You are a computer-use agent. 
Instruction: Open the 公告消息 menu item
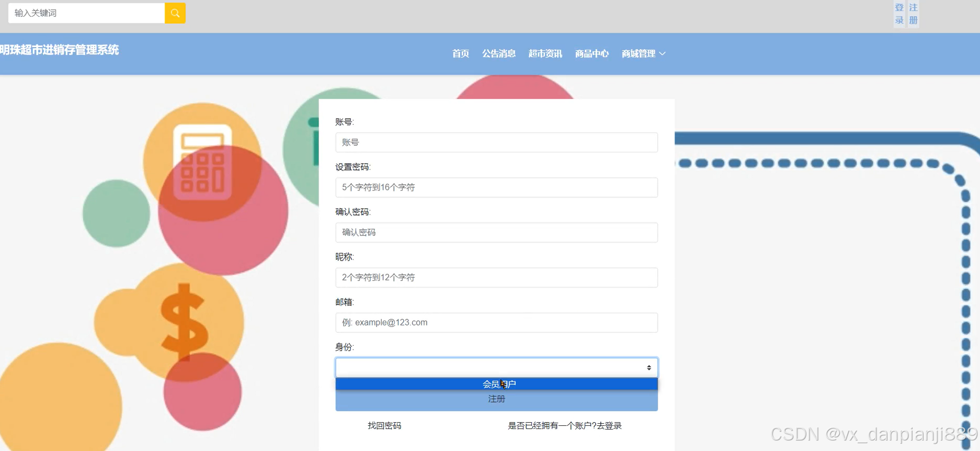click(x=499, y=53)
